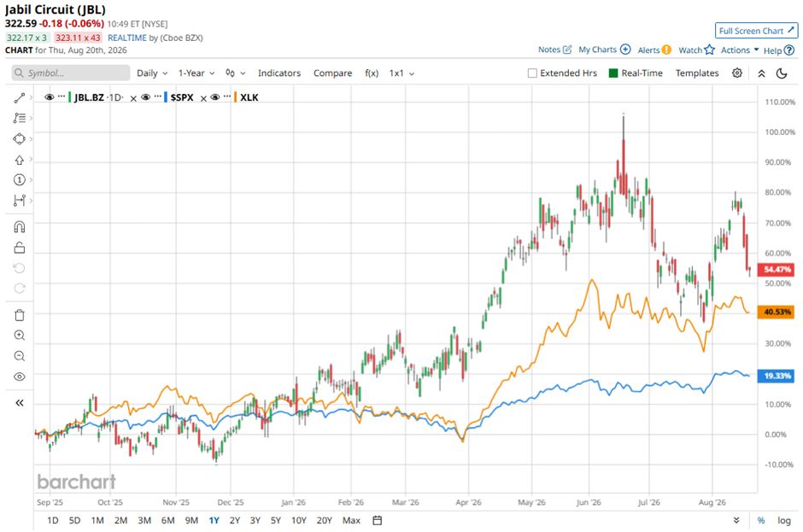Delete drawings with the trash icon

click(20, 315)
